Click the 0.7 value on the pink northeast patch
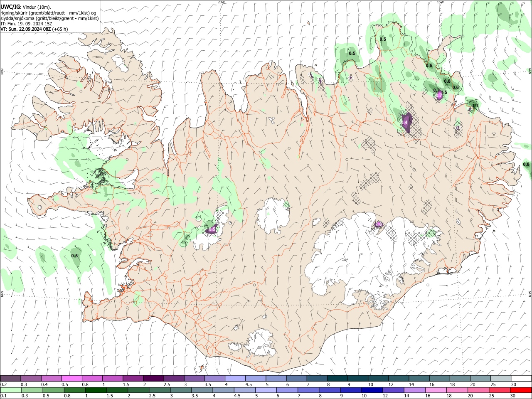Image resolution: width=532 pixels, height=399 pixels. coord(439,95)
